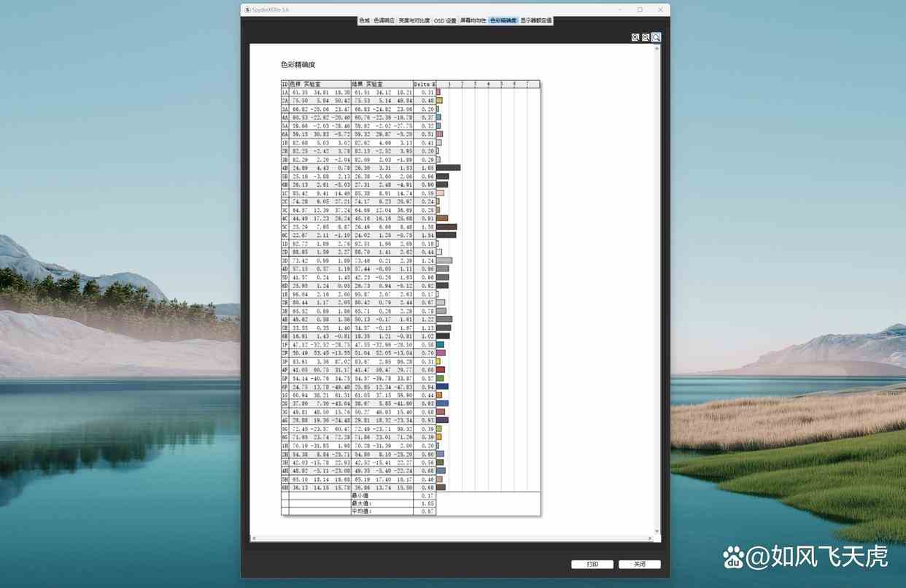Click the horizontal scrollbar track below report
The width and height of the screenshot is (906, 588).
click(x=452, y=538)
